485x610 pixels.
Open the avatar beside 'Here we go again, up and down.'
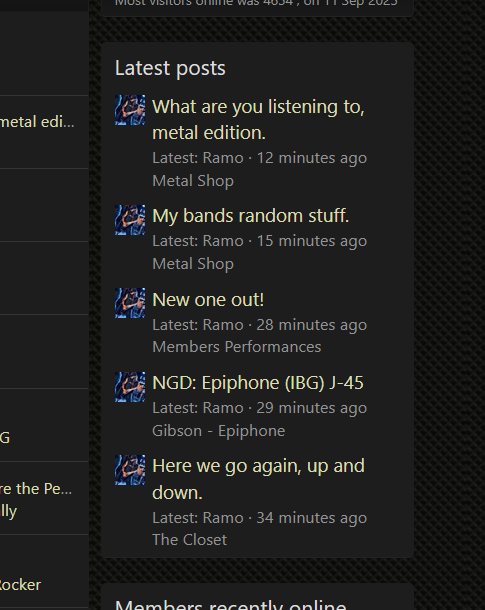pyautogui.click(x=130, y=470)
